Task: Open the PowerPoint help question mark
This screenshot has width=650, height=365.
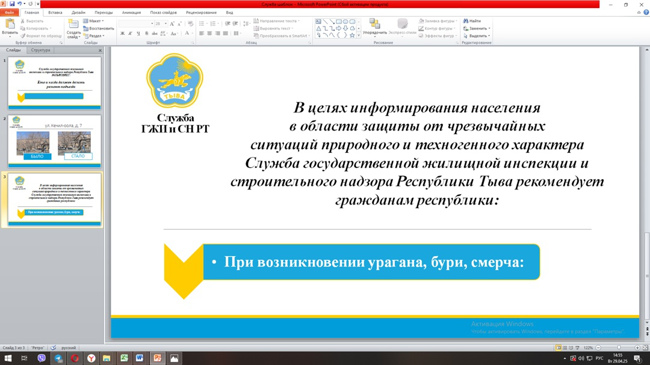Action: click(646, 12)
